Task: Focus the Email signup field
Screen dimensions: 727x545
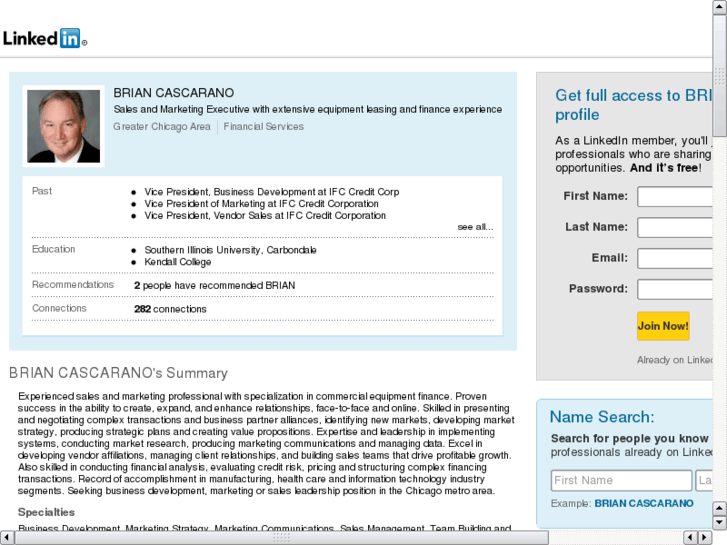Action: click(675, 258)
